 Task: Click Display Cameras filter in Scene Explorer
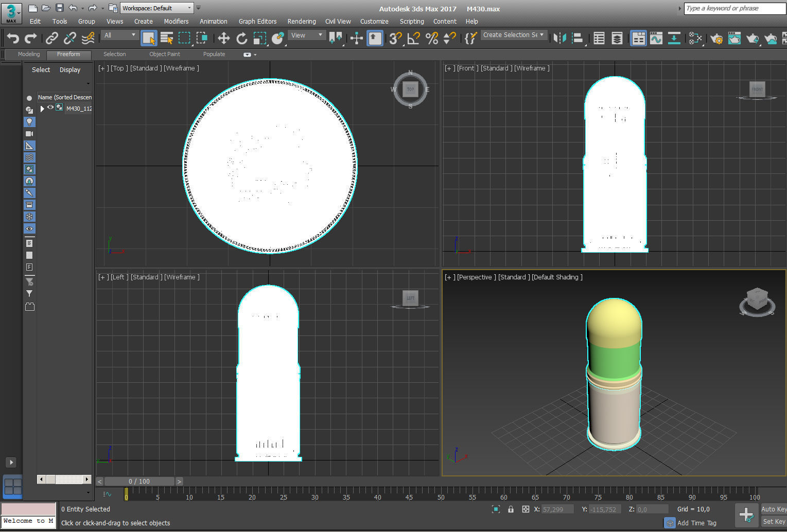click(x=29, y=134)
